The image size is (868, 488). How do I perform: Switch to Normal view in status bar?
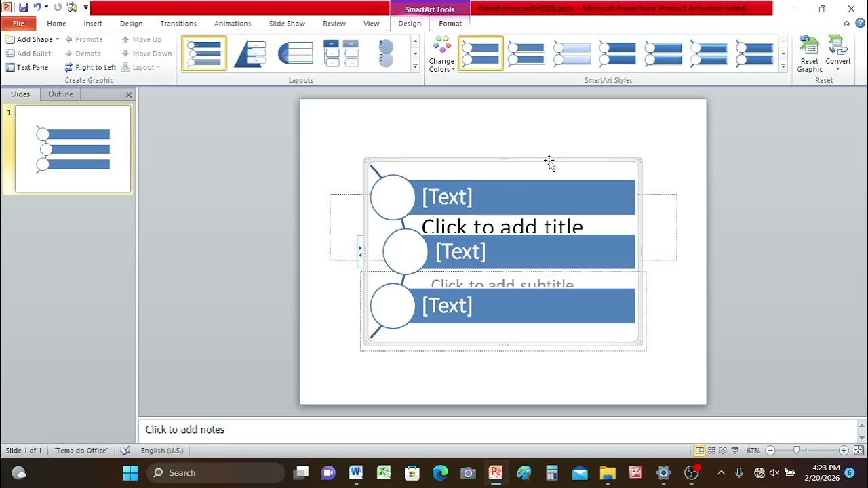pyautogui.click(x=700, y=451)
